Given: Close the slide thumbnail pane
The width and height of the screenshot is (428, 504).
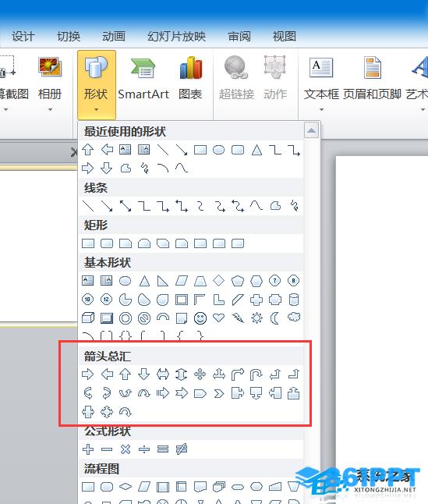Looking at the screenshot, I should click(75, 152).
